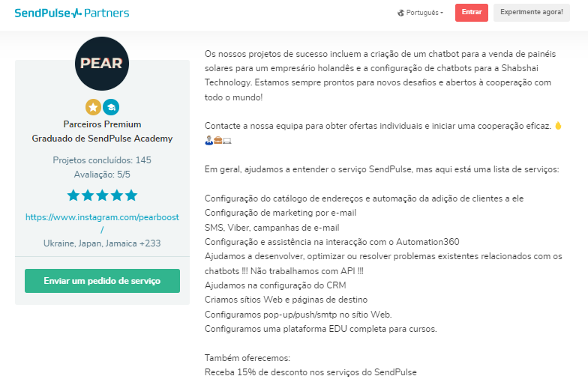The height and width of the screenshot is (388, 588).
Task: Click the third rating star
Action: point(102,195)
